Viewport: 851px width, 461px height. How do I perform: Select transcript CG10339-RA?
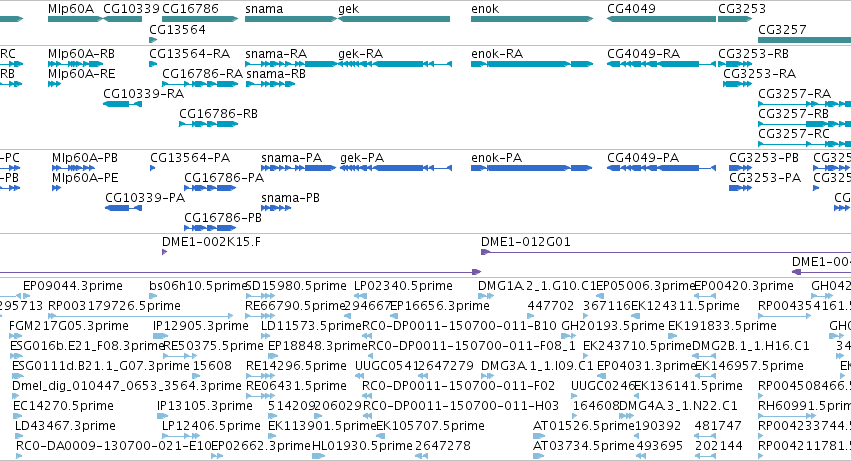click(x=144, y=94)
